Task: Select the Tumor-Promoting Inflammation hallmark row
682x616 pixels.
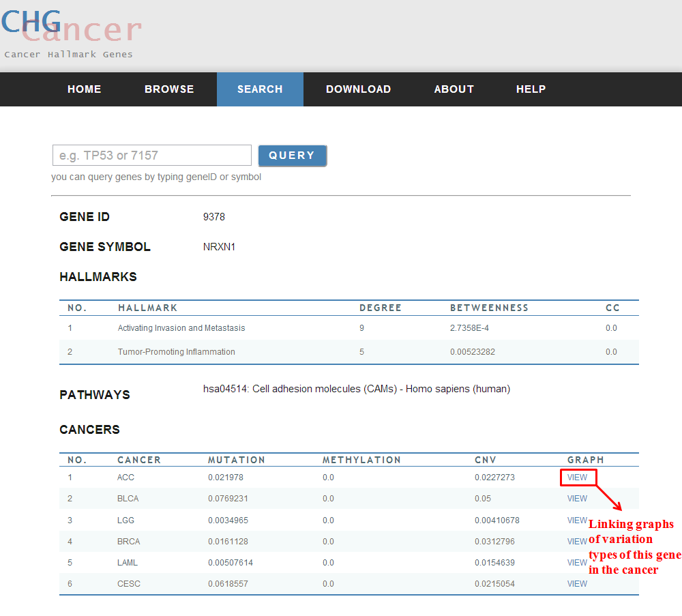Action: tap(176, 352)
